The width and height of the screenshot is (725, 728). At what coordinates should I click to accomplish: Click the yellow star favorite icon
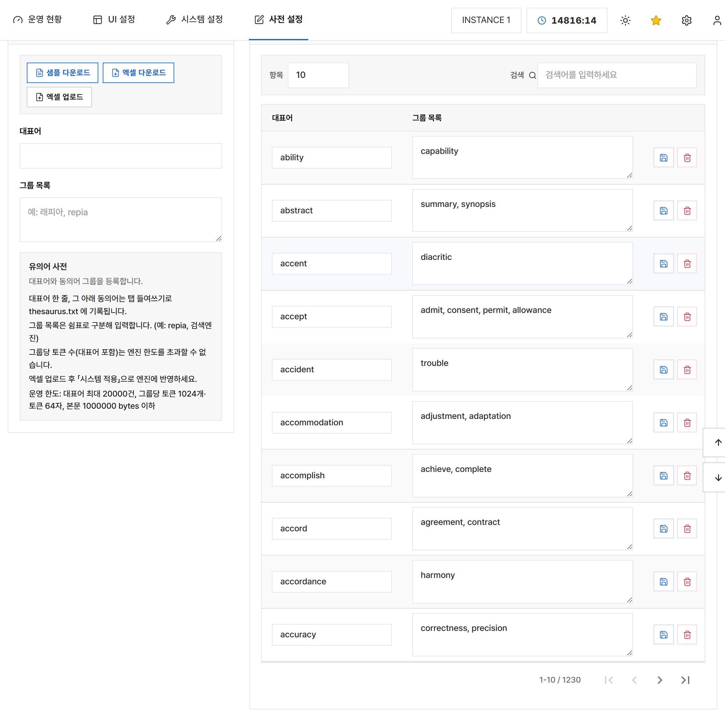[656, 20]
